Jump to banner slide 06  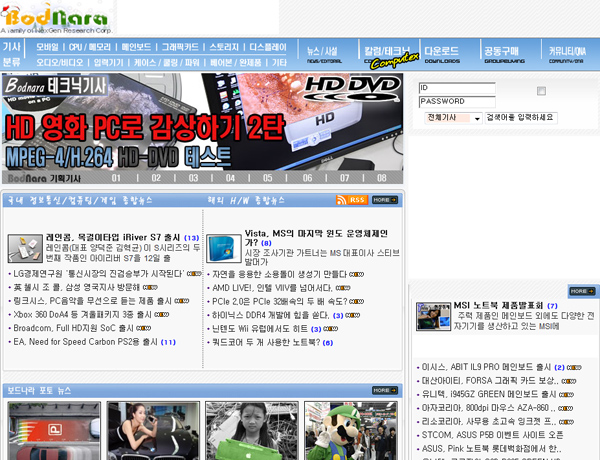307,178
